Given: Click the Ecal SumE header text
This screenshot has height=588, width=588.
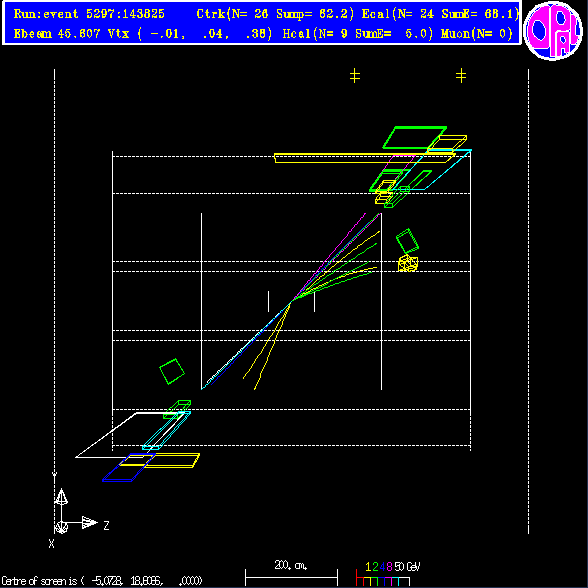Looking at the screenshot, I should [440, 14].
